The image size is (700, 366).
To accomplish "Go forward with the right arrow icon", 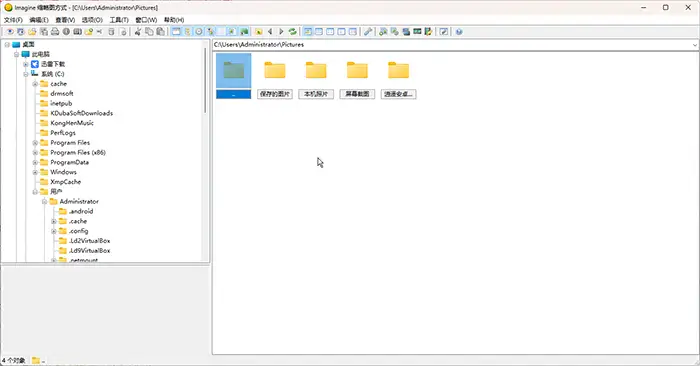I will (x=281, y=32).
